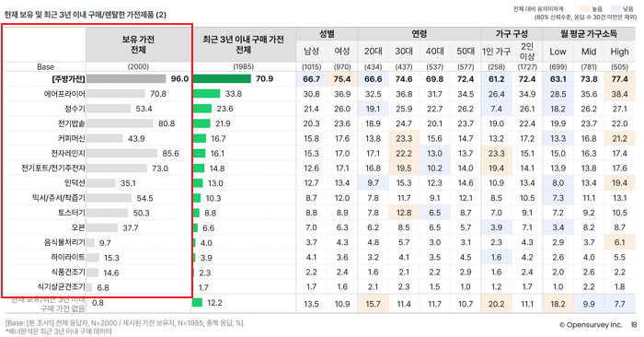This screenshot has width=644, height=337.
Task: Click the 식기살균건조기 row label
Action: point(62,287)
